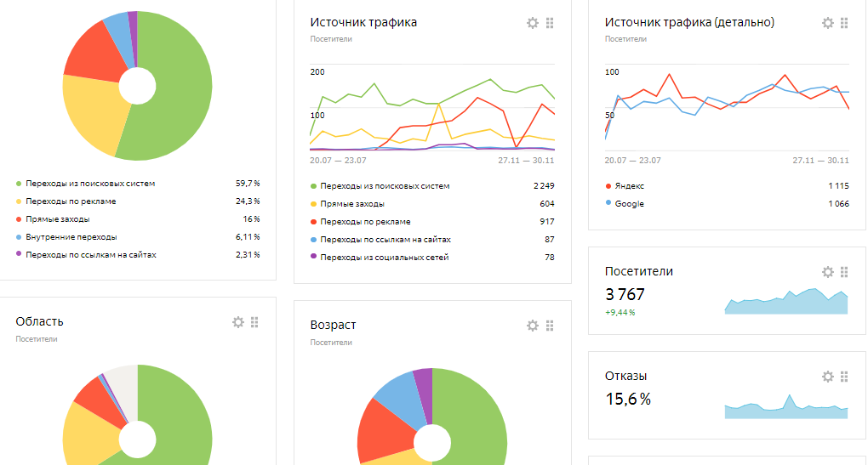Select legend Переходы из поисковых систем 2 249
The image size is (868, 465).
pos(385,186)
